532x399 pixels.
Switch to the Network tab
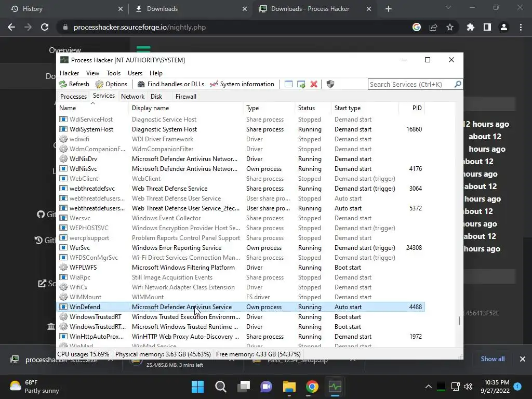tap(132, 97)
